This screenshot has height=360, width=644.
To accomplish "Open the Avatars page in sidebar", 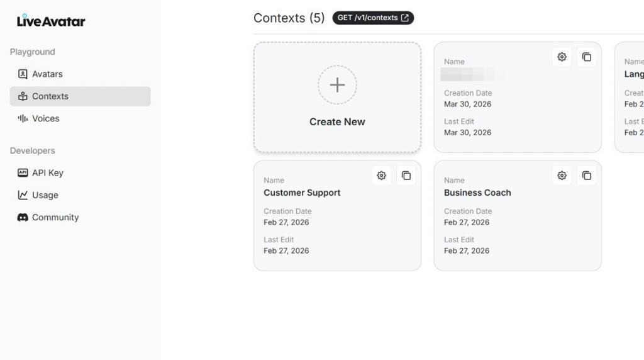I will (x=47, y=74).
